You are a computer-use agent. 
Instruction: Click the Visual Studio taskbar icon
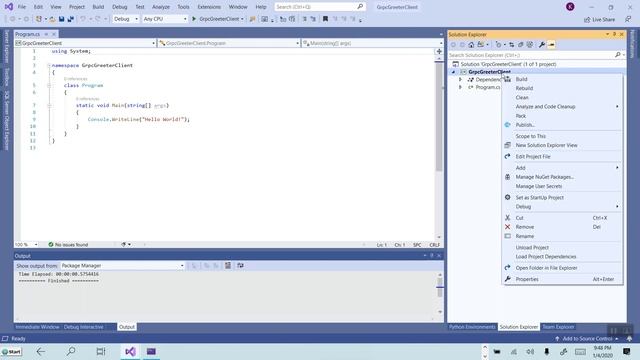(x=131, y=351)
